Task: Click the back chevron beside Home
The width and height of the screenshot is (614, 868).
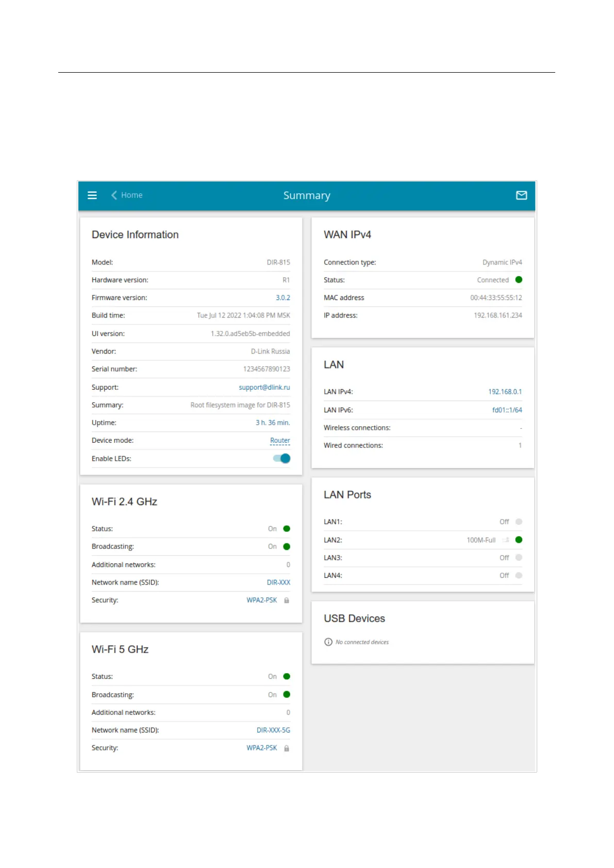Action: pos(114,195)
